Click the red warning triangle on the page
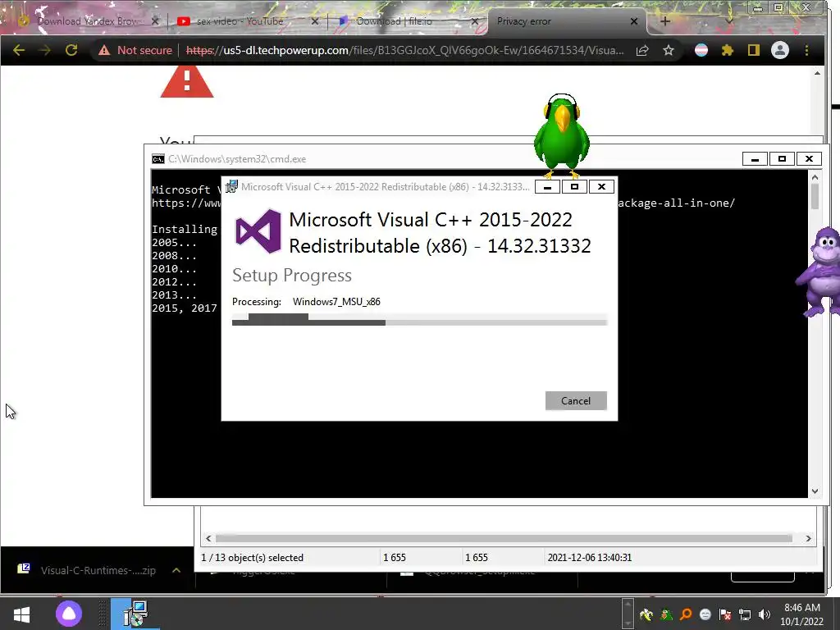This screenshot has width=840, height=630. click(x=187, y=81)
